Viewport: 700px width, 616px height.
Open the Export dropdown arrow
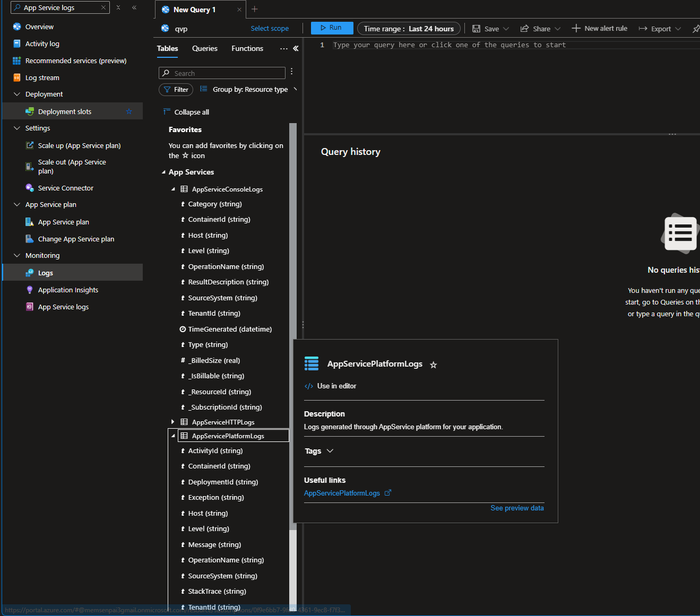(x=678, y=29)
